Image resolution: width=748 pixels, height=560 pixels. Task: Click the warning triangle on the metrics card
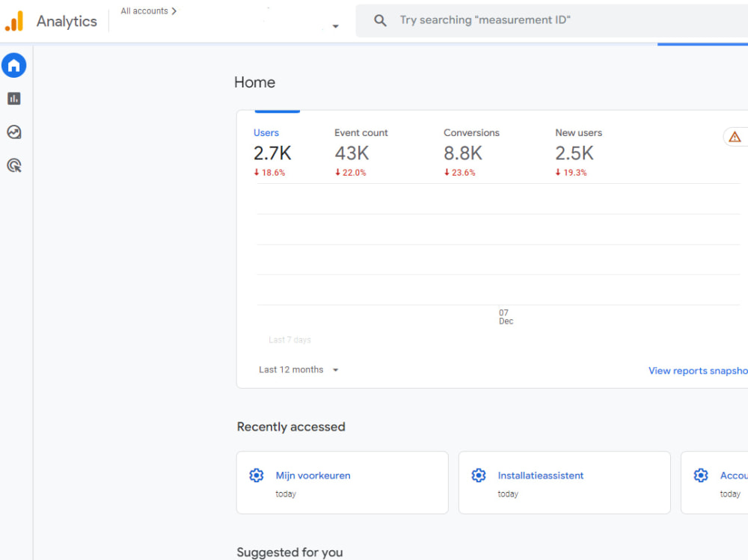[735, 137]
